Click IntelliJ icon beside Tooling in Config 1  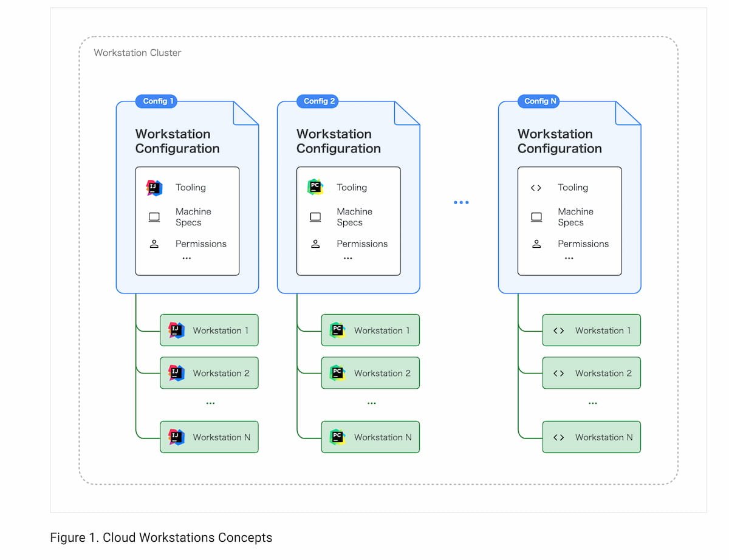154,188
